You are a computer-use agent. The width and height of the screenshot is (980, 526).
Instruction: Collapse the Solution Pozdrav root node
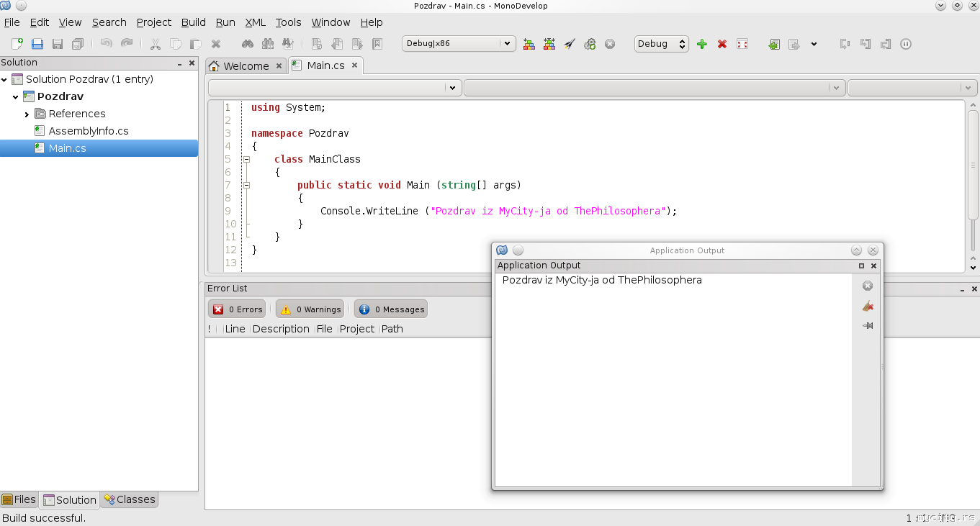coord(4,80)
